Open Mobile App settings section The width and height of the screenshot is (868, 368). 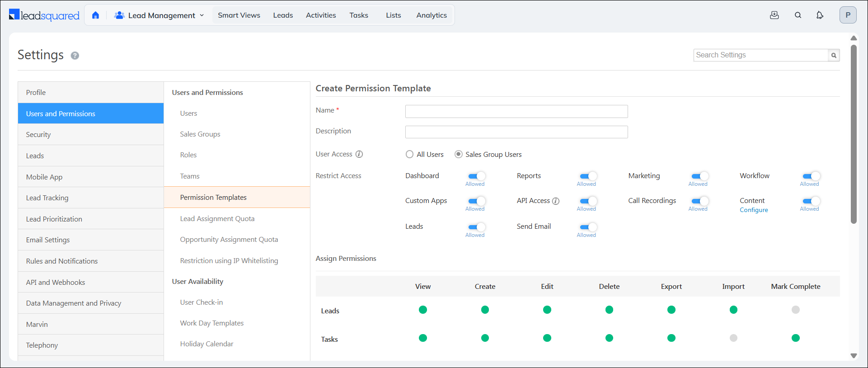[91, 177]
